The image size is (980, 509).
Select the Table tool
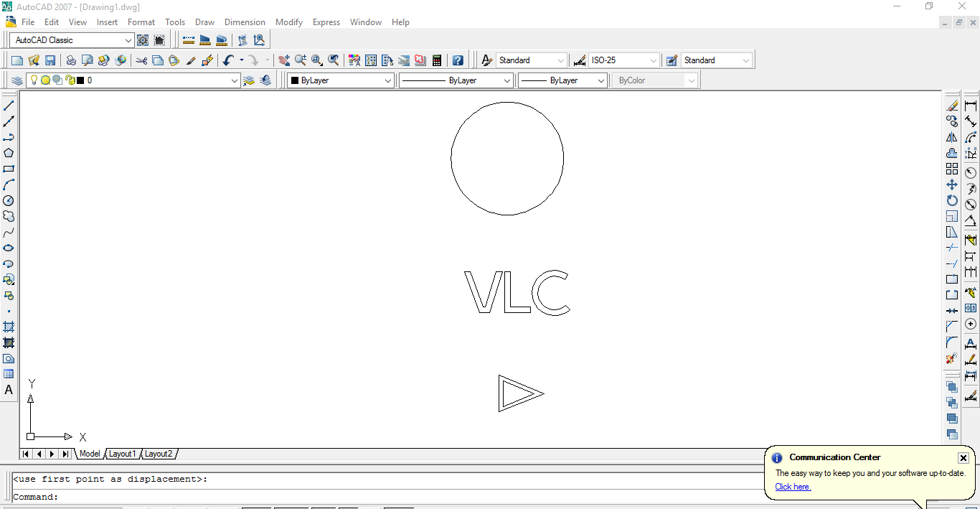click(x=9, y=374)
